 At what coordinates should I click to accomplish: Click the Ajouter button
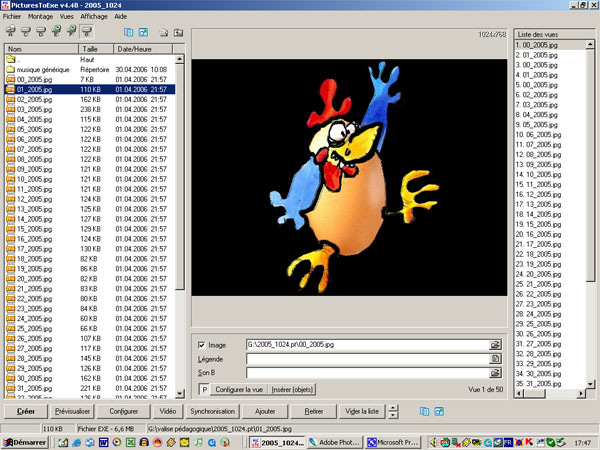point(265,411)
